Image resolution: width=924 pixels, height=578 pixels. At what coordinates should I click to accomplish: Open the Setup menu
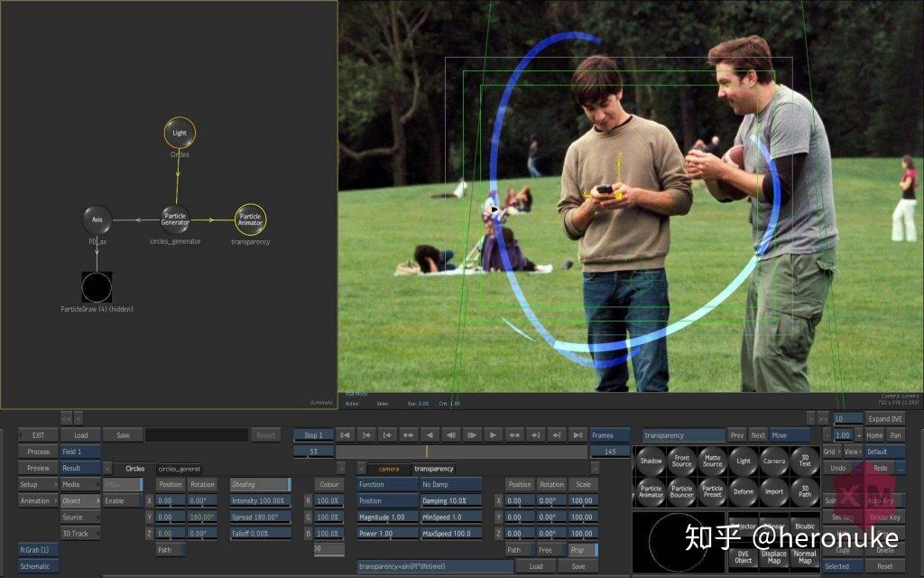click(38, 484)
